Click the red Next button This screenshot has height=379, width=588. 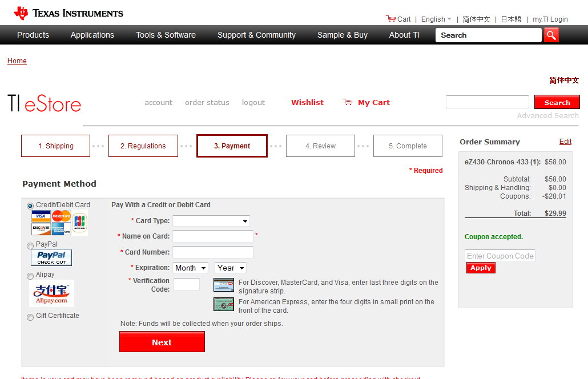click(162, 342)
